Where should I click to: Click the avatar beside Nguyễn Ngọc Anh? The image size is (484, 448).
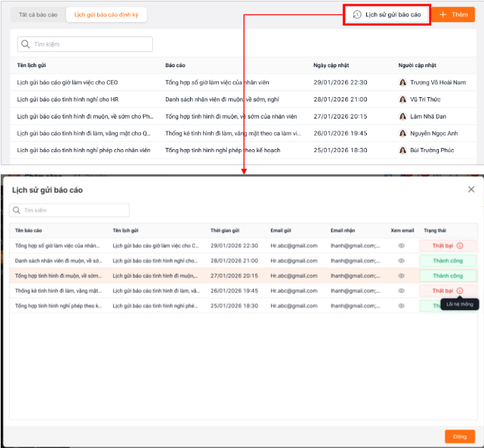pos(402,133)
